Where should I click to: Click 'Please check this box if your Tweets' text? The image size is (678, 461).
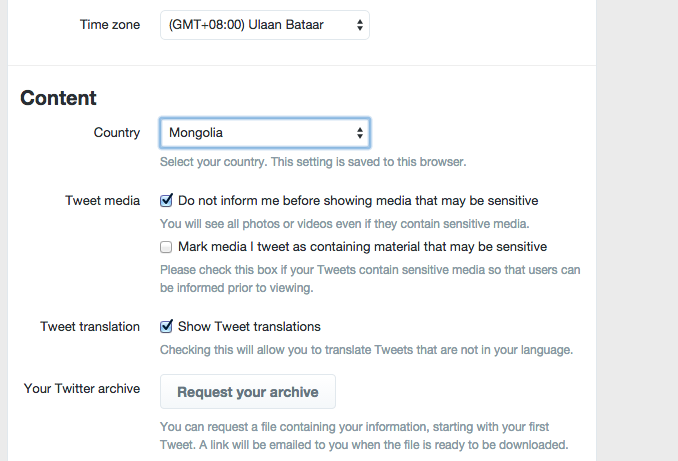pyautogui.click(x=370, y=279)
